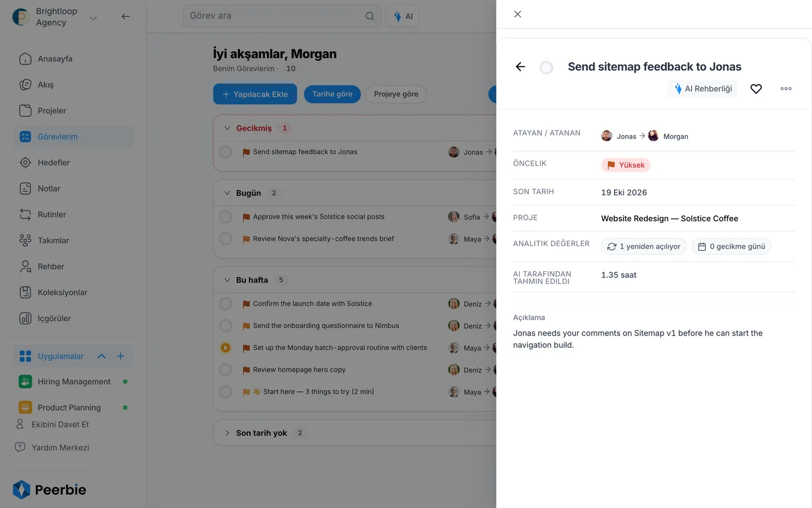The image size is (812, 508).
Task: Click the search magnifier icon
Action: click(x=369, y=16)
